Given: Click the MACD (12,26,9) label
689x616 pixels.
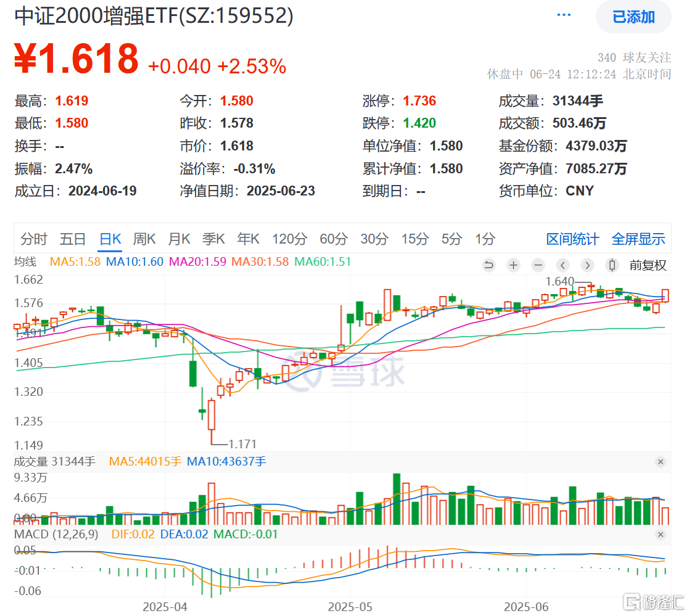Looking at the screenshot, I should tap(56, 535).
